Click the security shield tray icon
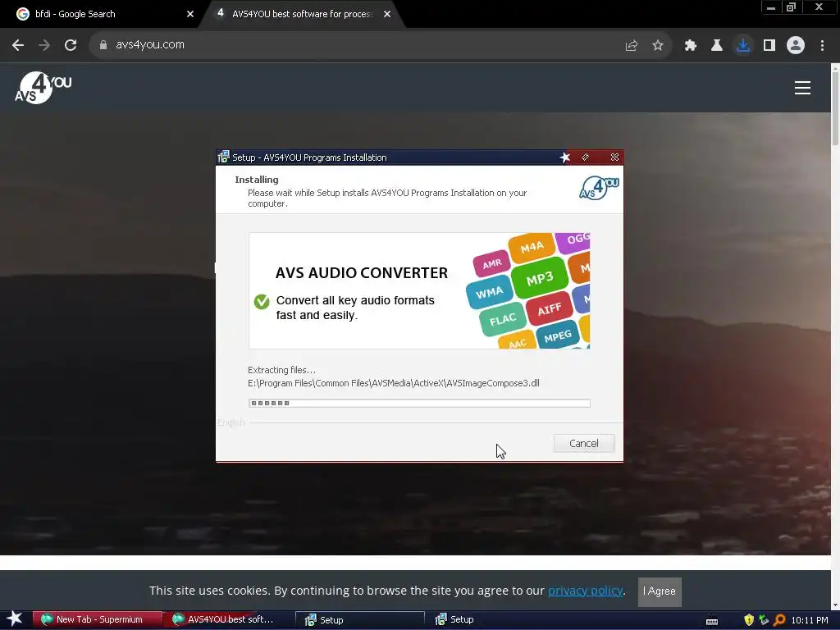This screenshot has width=840, height=630. (x=749, y=620)
